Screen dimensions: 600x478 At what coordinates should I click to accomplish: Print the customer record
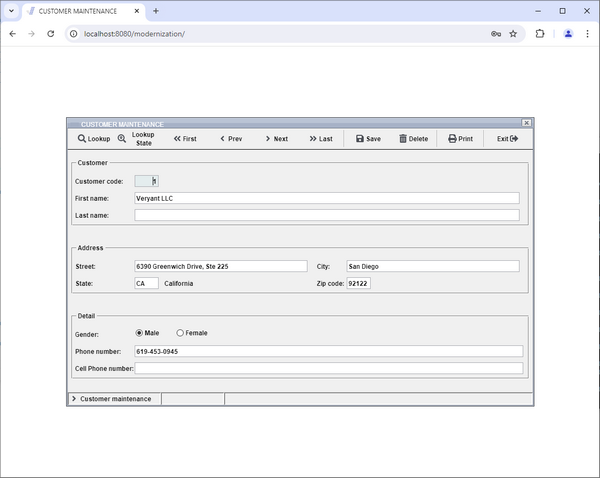tap(460, 139)
